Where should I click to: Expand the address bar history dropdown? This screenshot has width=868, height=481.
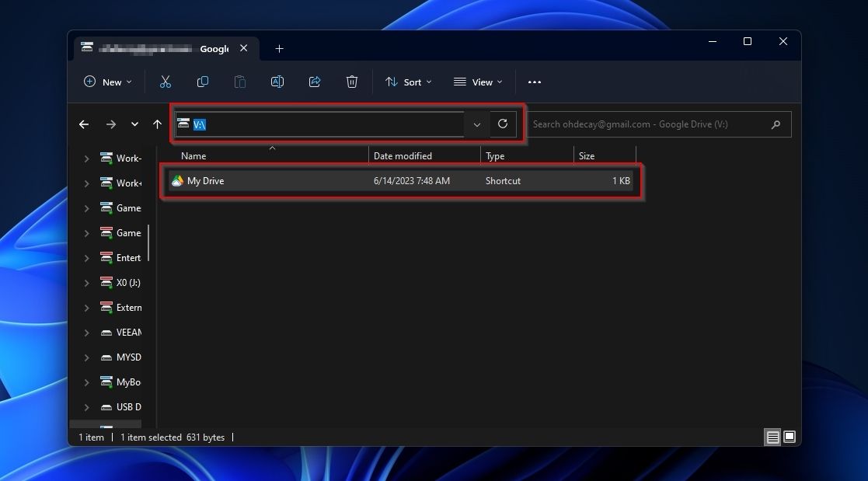(x=477, y=124)
